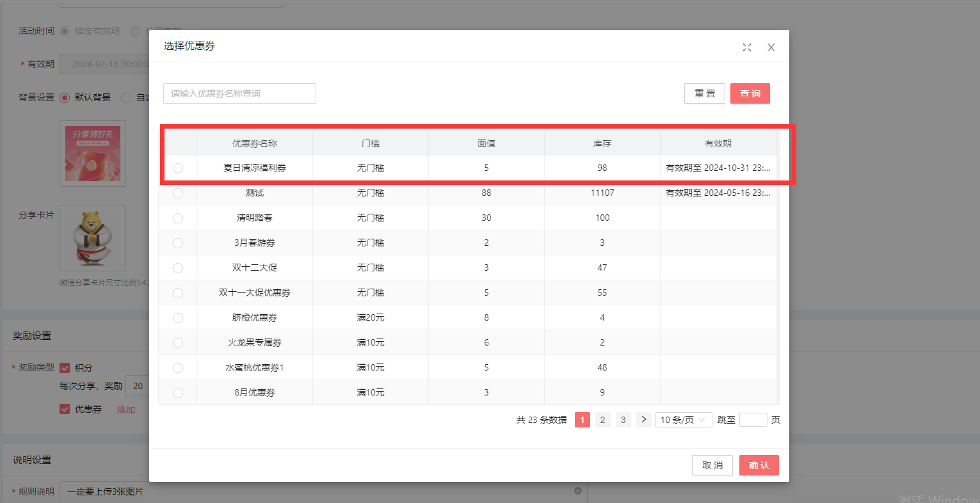980x503 pixels.
Task: Click the jump-to page number input
Action: tap(753, 420)
